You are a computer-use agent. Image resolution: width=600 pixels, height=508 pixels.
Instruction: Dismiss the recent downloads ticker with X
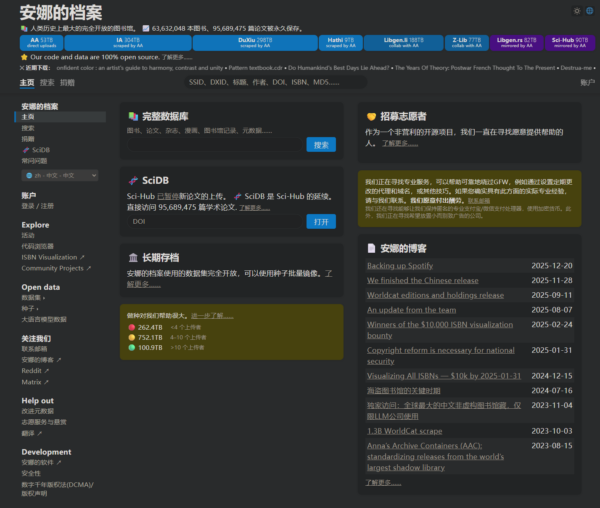tap(22, 68)
